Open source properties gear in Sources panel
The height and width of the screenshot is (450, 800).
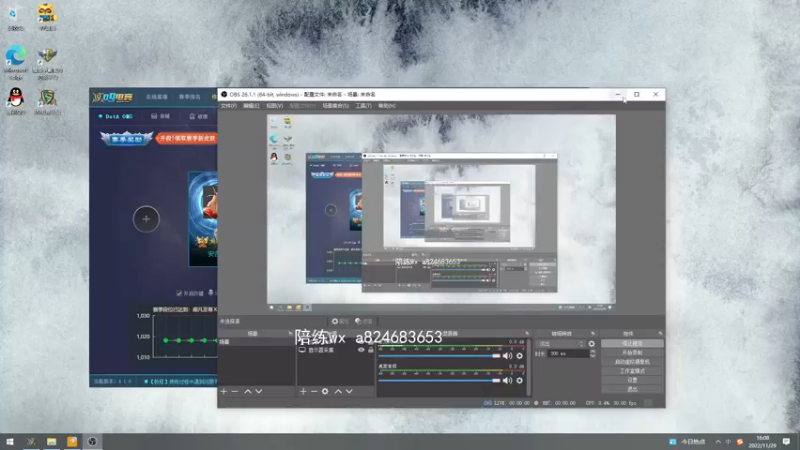(x=325, y=391)
